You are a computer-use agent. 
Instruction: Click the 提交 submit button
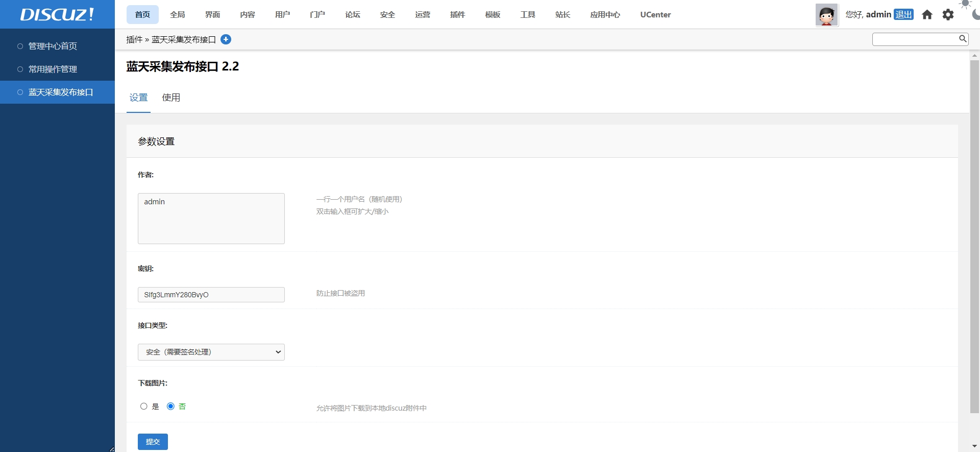pos(153,442)
